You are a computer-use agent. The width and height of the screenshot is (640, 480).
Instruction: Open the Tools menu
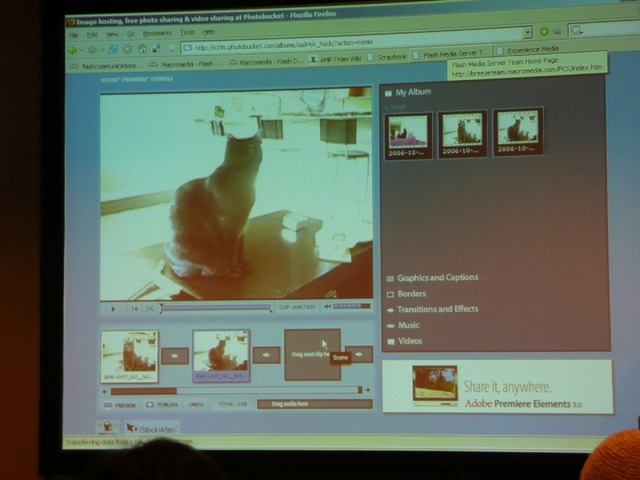pyautogui.click(x=187, y=32)
